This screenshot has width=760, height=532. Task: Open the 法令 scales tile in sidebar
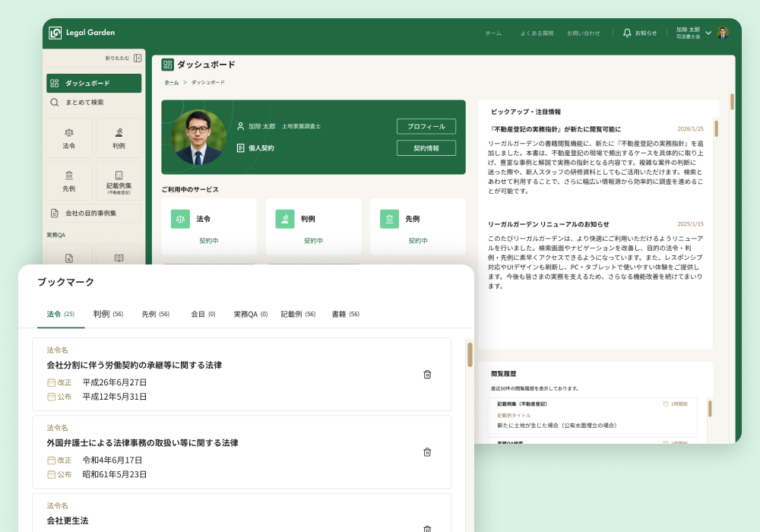(69, 138)
